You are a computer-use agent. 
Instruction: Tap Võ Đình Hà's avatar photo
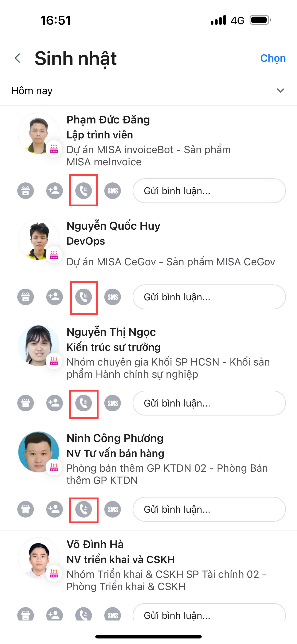pyautogui.click(x=38, y=558)
